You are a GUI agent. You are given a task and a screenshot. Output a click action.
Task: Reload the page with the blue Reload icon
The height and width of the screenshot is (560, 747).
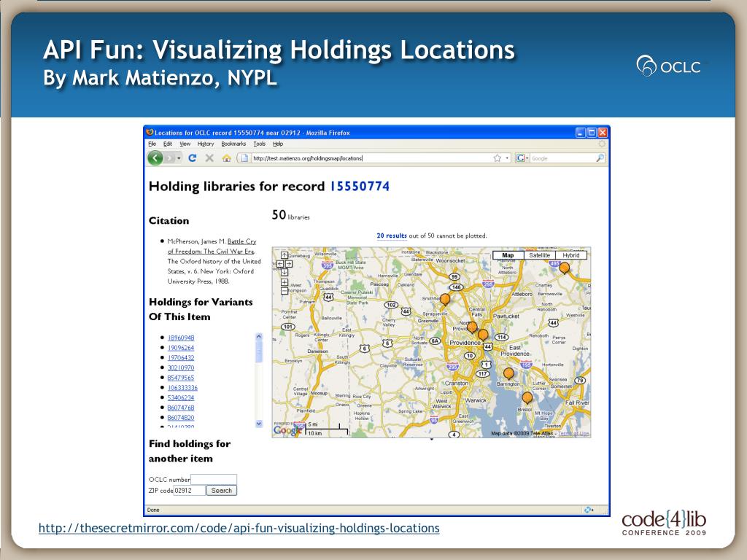[x=193, y=157]
